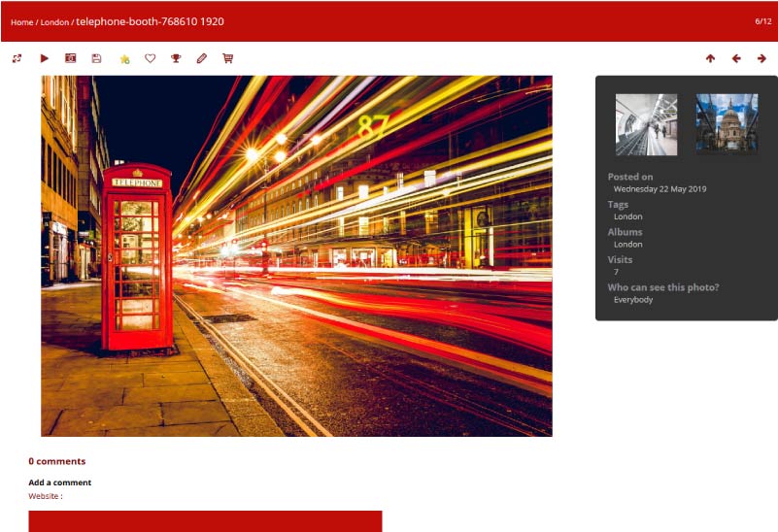This screenshot has height=532, width=778.
Task: Open the London album link under Albums
Action: click(x=627, y=244)
